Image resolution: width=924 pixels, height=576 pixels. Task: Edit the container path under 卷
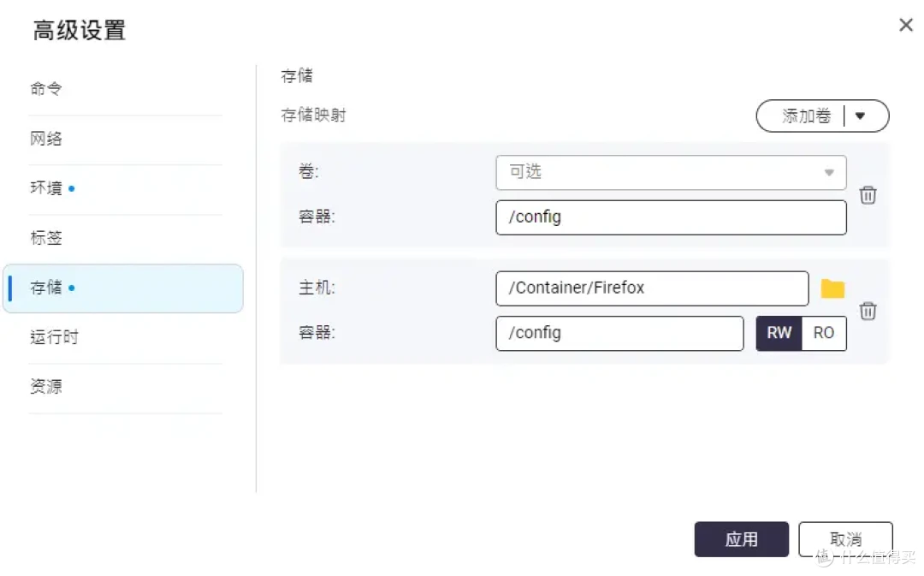(671, 217)
